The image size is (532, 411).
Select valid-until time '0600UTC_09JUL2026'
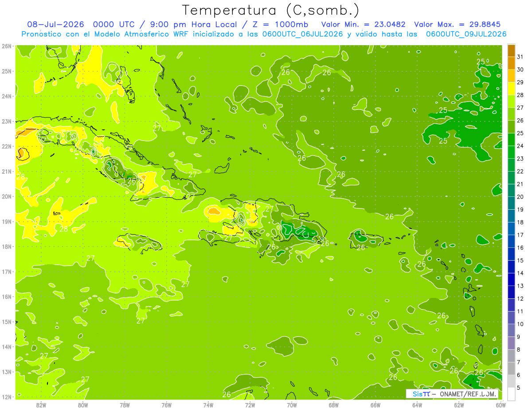(x=466, y=34)
